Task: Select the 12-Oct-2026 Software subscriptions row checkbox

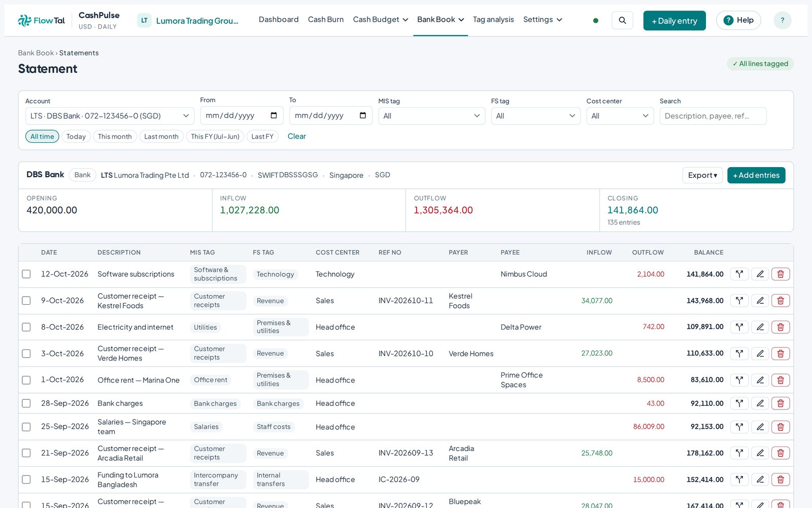Action: click(x=26, y=274)
